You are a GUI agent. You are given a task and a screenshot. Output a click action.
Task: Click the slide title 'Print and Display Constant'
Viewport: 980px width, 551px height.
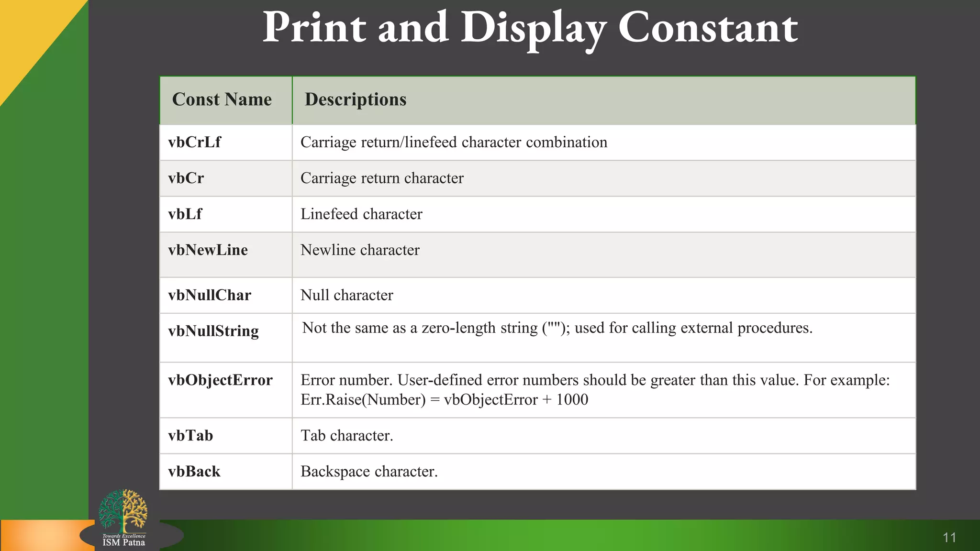(x=530, y=28)
